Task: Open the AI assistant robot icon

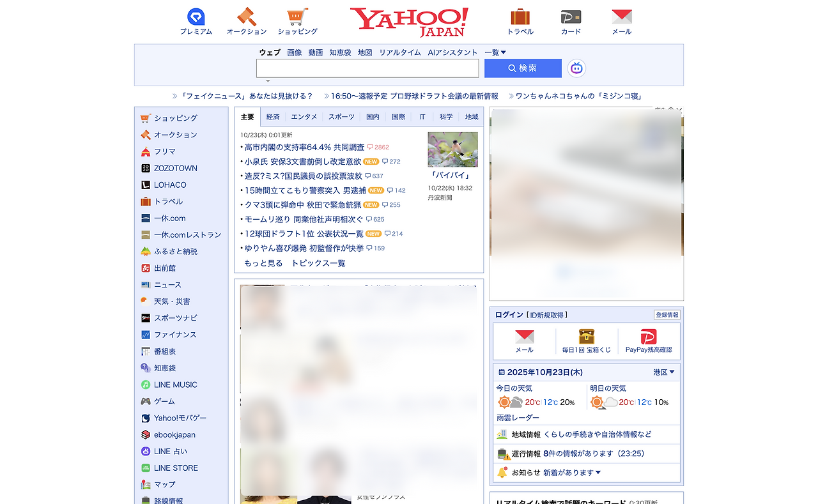Action: click(576, 68)
